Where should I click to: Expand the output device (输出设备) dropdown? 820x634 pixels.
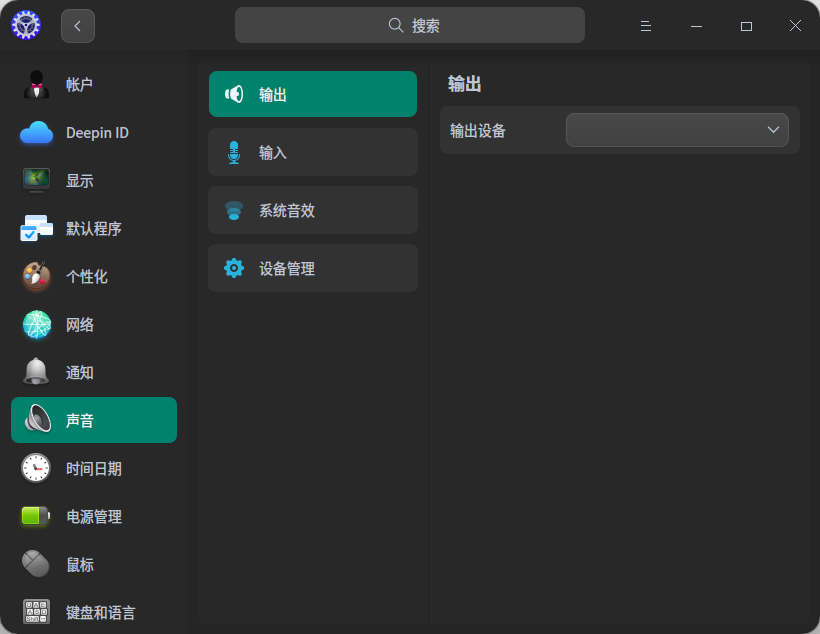pos(677,130)
